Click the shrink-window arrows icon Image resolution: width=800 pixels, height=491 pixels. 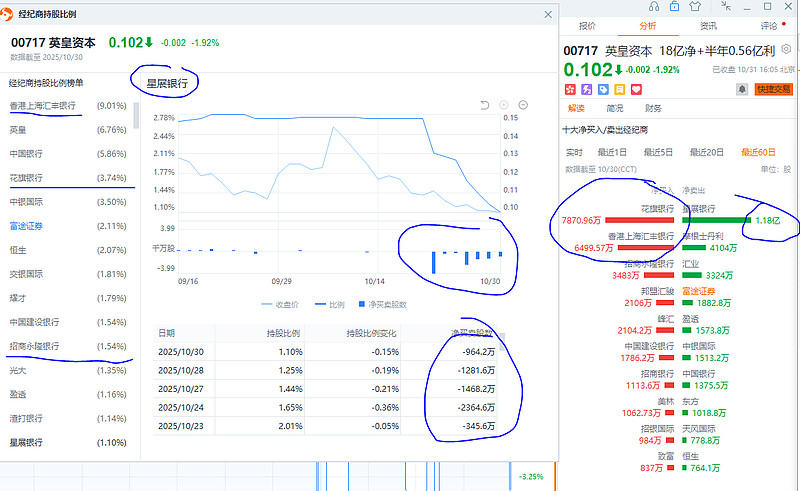(726, 6)
